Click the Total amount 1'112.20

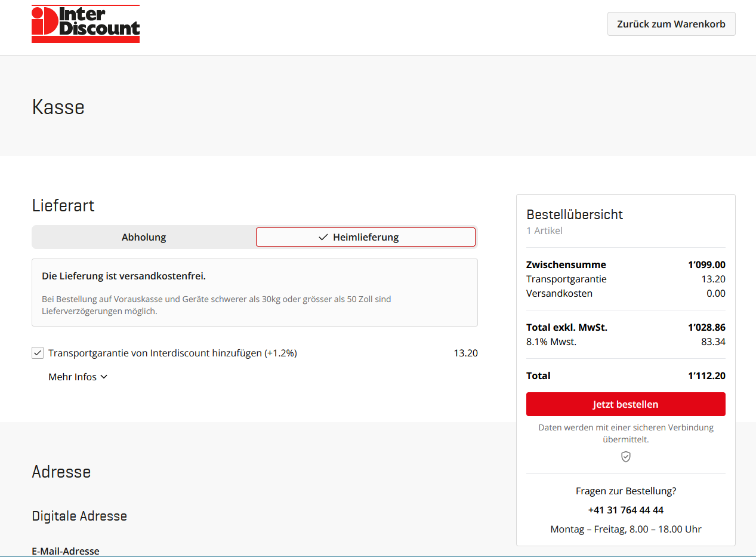(706, 376)
